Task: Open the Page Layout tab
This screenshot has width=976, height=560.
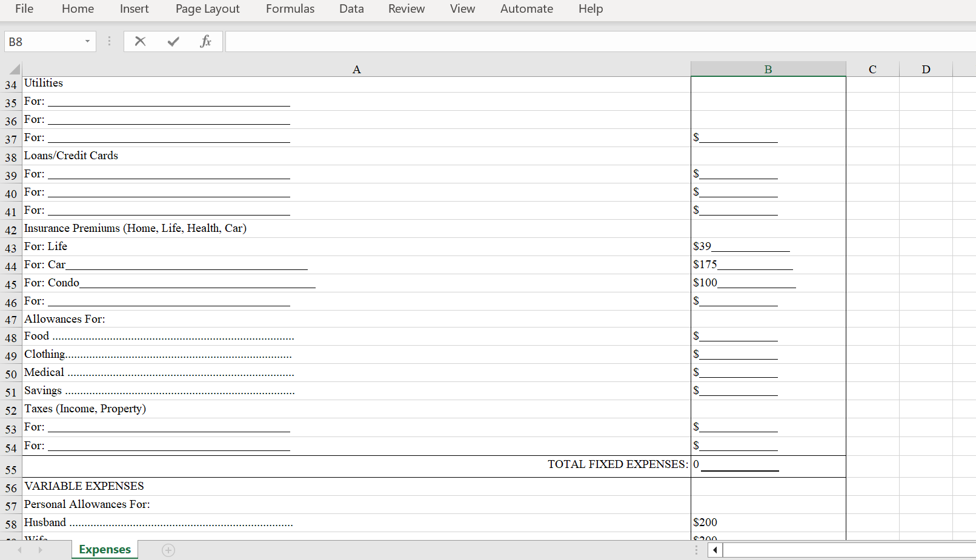Action: tap(207, 9)
